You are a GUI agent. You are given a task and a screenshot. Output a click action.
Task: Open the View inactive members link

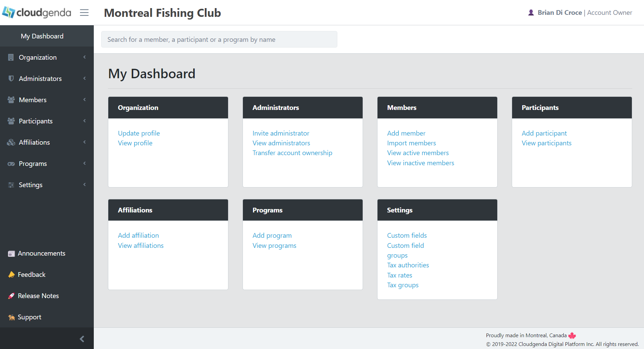coord(420,163)
